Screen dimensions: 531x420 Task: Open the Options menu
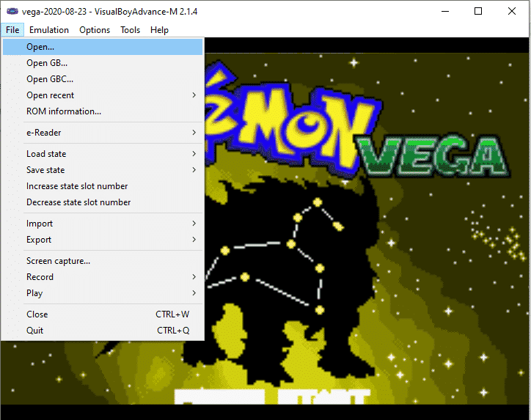[x=95, y=30]
